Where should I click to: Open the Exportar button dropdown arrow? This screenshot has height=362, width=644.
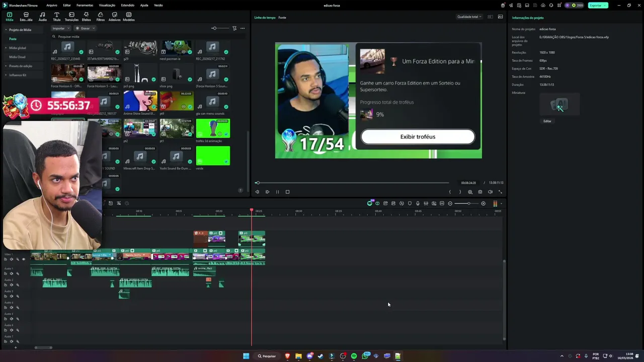(x=605, y=6)
